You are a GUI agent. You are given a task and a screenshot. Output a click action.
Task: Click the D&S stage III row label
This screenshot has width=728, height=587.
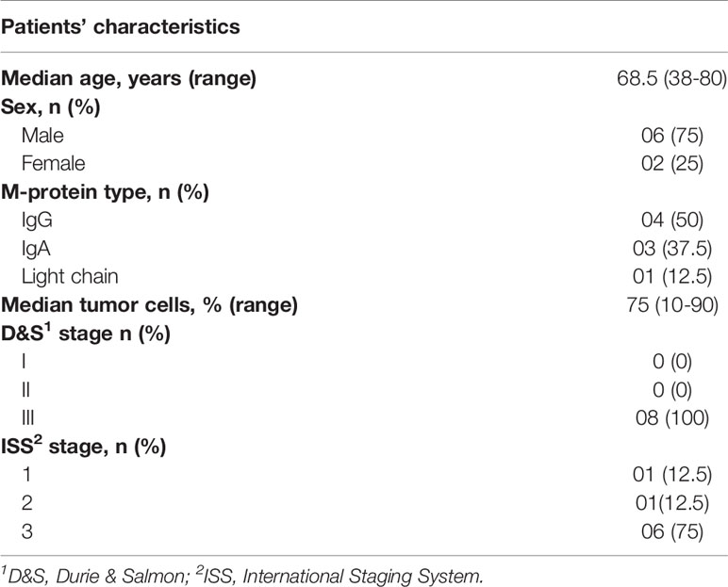point(28,417)
